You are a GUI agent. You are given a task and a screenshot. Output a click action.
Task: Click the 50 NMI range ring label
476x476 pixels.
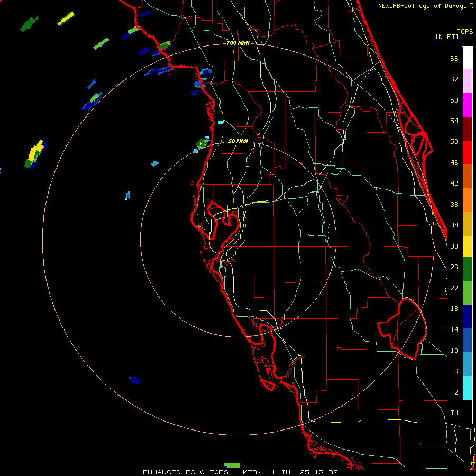click(x=238, y=141)
